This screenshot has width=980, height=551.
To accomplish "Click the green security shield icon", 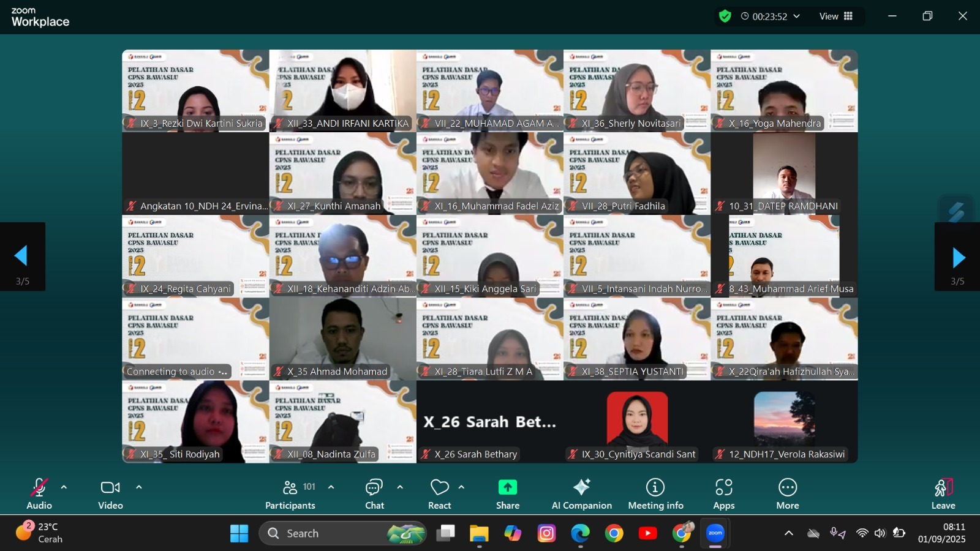I will pyautogui.click(x=725, y=17).
